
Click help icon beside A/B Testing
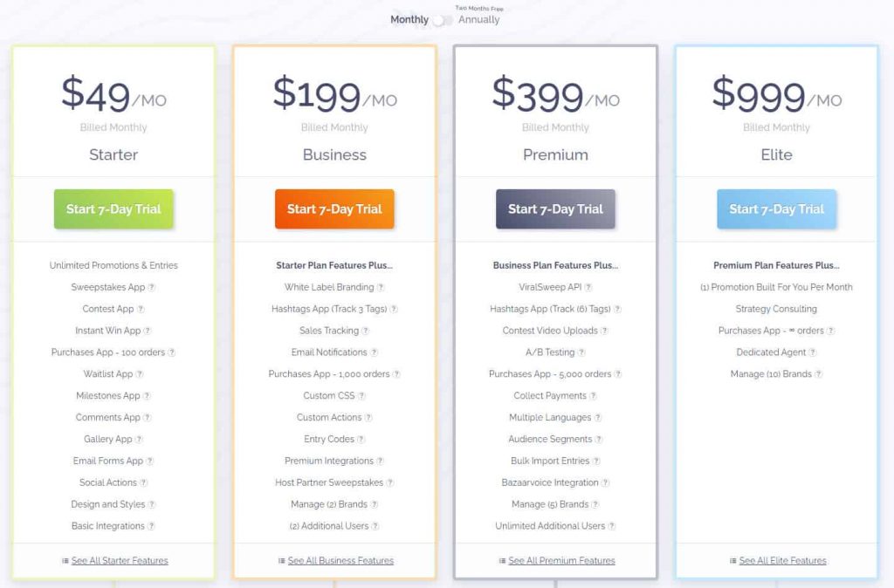click(581, 352)
